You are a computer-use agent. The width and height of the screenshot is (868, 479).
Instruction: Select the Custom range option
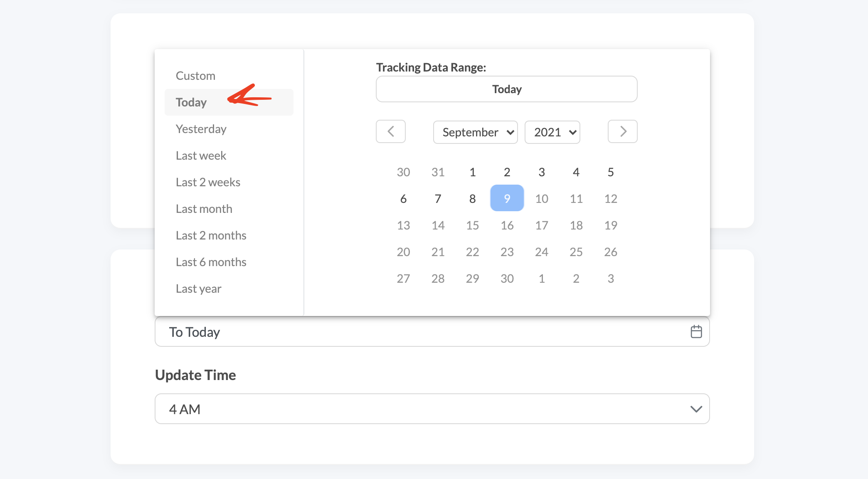[x=229, y=76]
